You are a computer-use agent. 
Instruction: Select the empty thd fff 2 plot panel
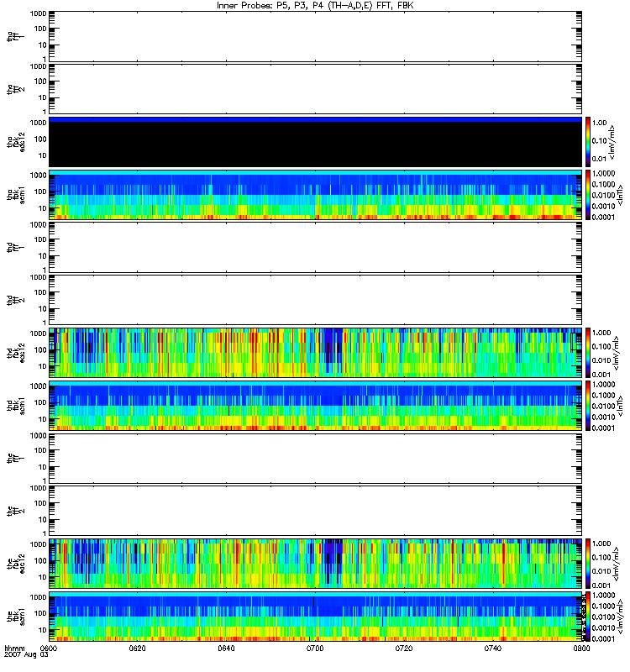click(315, 300)
